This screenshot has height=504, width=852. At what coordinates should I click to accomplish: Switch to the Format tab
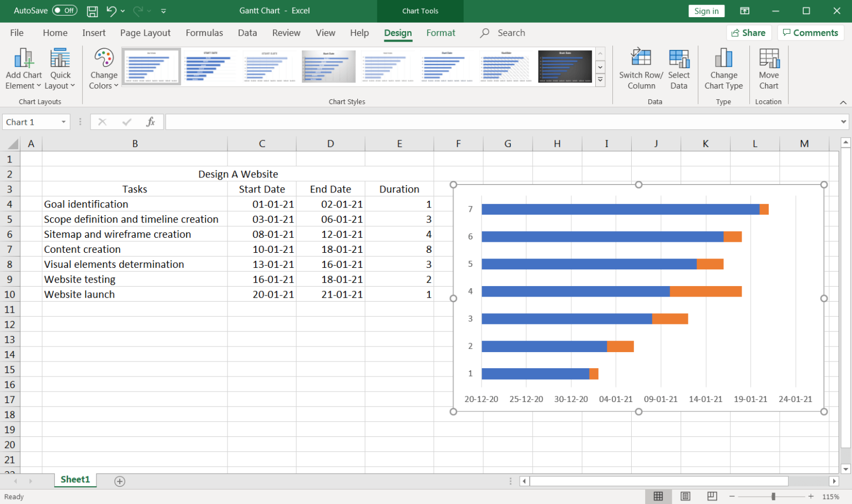click(x=441, y=33)
